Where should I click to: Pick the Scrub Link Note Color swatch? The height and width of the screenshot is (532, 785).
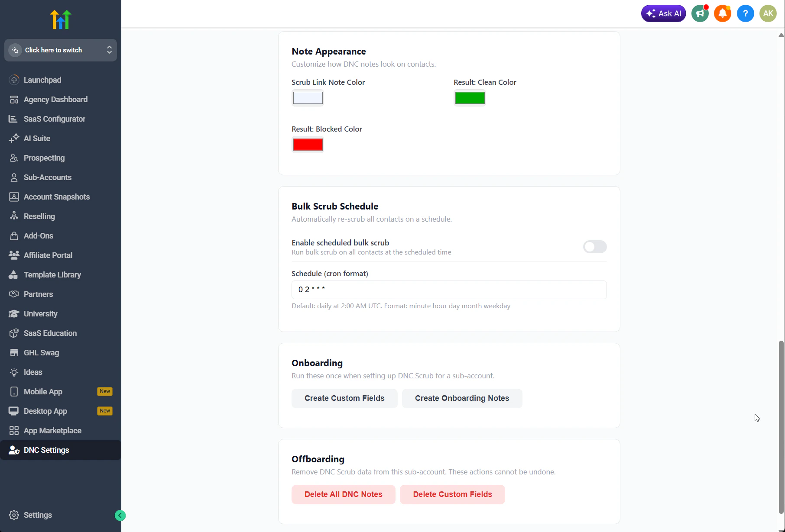coord(308,98)
